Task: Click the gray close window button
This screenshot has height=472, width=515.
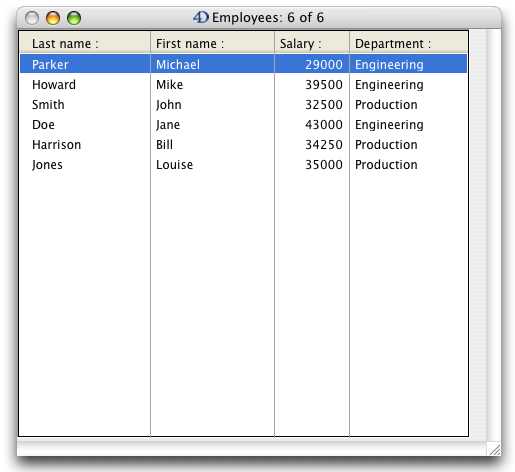Action: (x=32, y=18)
